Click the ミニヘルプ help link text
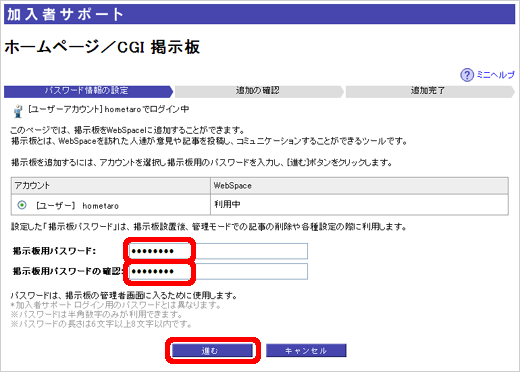Screen dimensions: 520x372 [495, 75]
